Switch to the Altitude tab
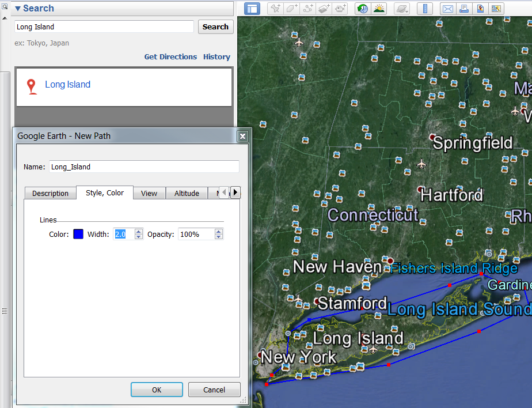The width and height of the screenshot is (532, 408). [x=187, y=193]
